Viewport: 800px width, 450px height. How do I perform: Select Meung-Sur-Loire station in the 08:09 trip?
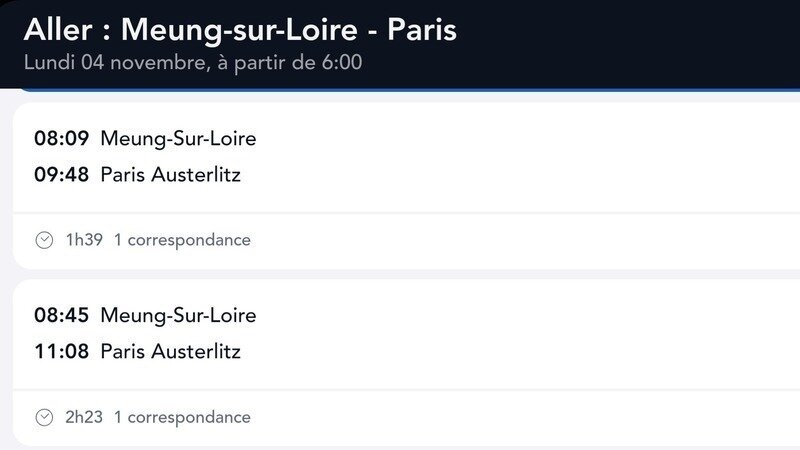pos(178,139)
